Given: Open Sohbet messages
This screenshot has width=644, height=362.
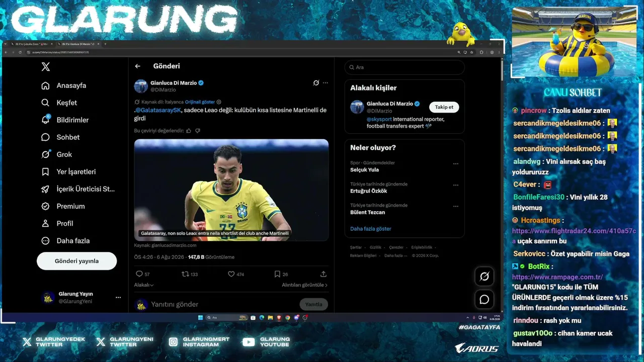Looking at the screenshot, I should (60, 137).
